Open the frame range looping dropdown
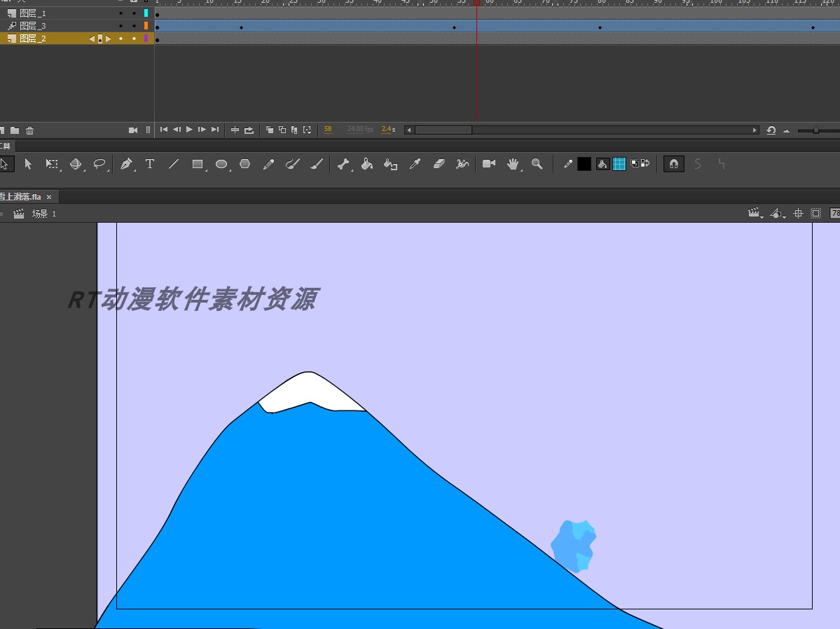 (249, 130)
